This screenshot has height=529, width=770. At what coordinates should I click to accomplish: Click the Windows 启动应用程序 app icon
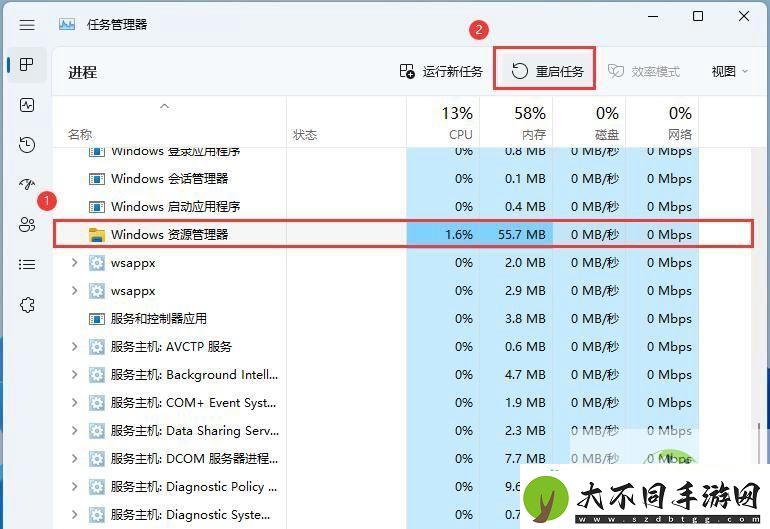(97, 207)
